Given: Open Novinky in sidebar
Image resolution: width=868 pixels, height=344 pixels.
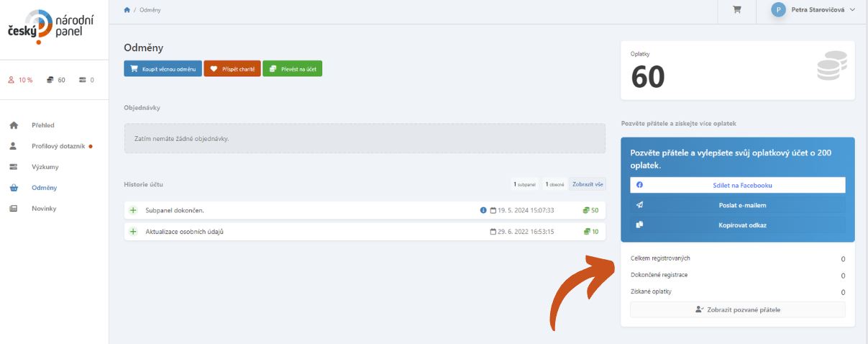Looking at the screenshot, I should coord(44,209).
